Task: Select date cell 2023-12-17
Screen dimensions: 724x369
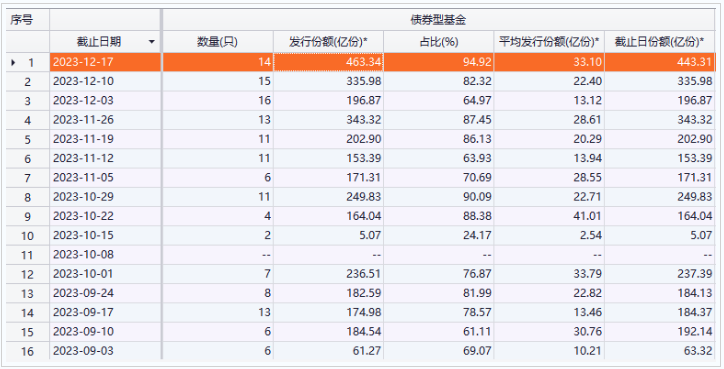Action: [105, 62]
